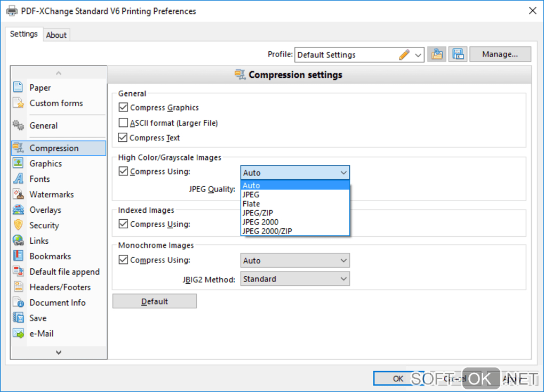The image size is (544, 392).
Task: Open the Document Info icon
Action: coord(18,302)
